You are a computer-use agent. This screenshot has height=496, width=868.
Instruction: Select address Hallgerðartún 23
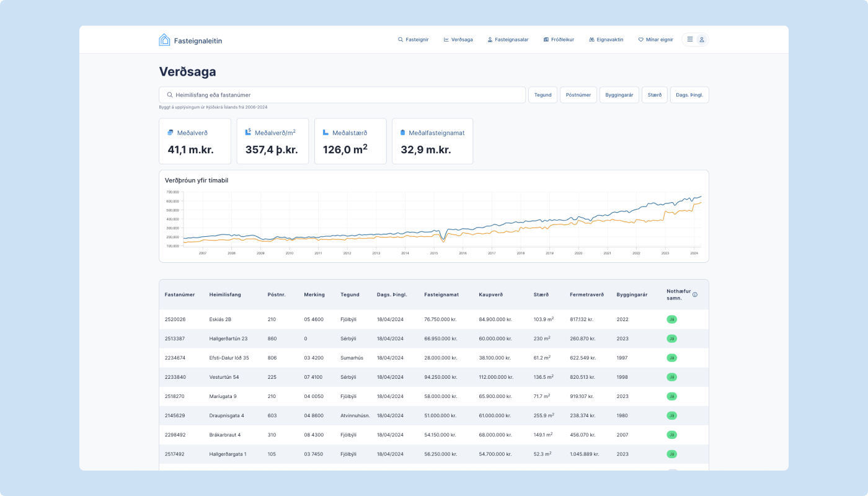[228, 339]
